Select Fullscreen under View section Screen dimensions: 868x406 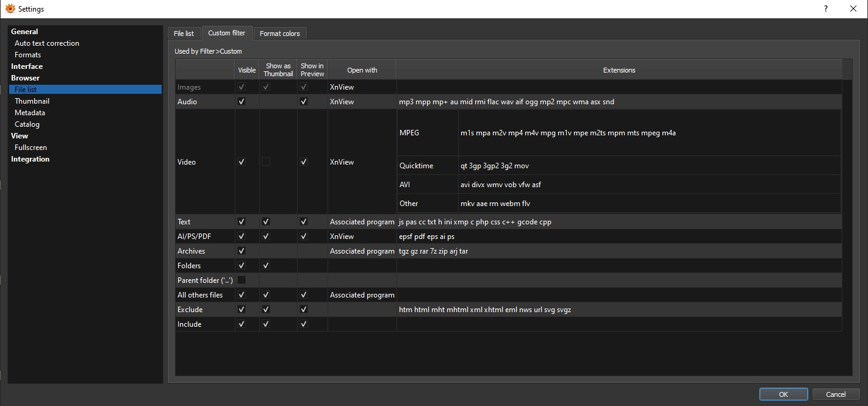30,148
